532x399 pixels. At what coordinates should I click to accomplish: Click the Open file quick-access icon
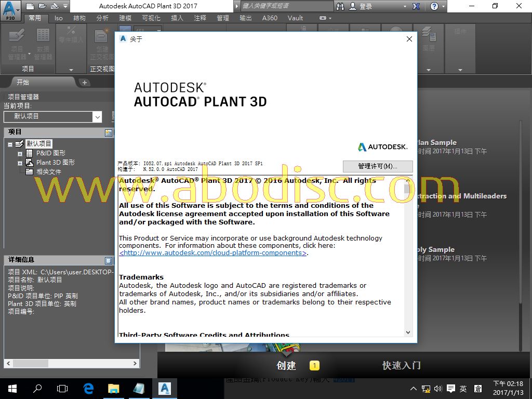pyautogui.click(x=43, y=6)
